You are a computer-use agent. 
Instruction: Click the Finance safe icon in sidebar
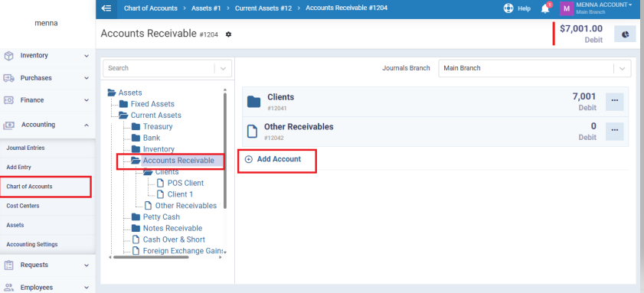9,100
